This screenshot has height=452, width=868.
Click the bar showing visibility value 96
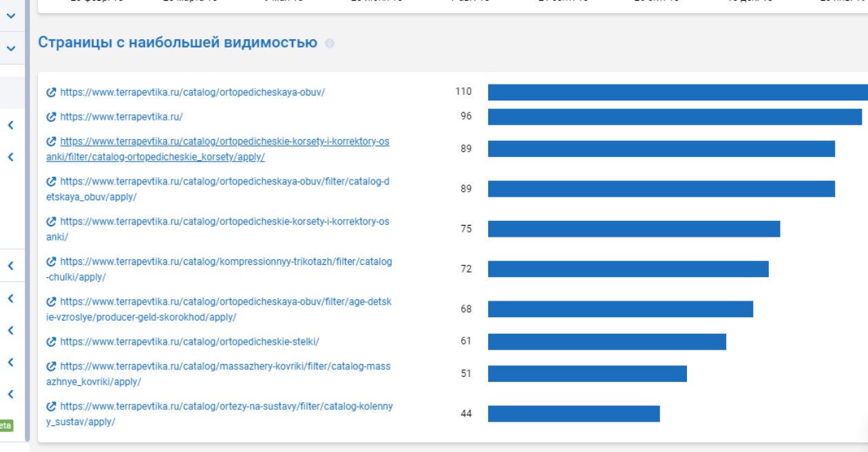(x=675, y=117)
